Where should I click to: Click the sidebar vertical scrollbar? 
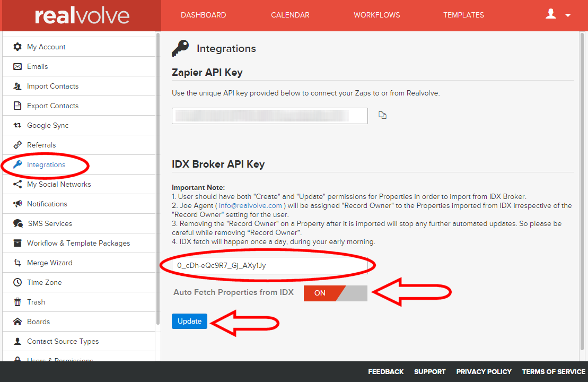(158, 179)
